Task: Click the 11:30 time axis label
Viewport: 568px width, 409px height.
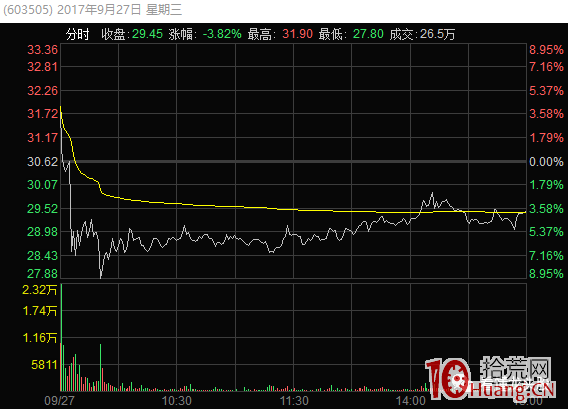Action: 294,401
